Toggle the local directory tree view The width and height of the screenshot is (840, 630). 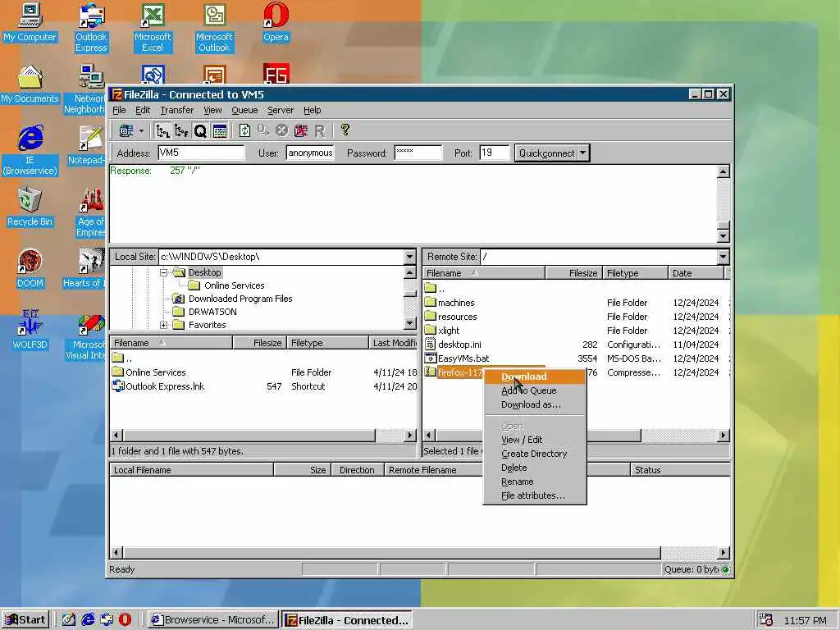(x=162, y=130)
